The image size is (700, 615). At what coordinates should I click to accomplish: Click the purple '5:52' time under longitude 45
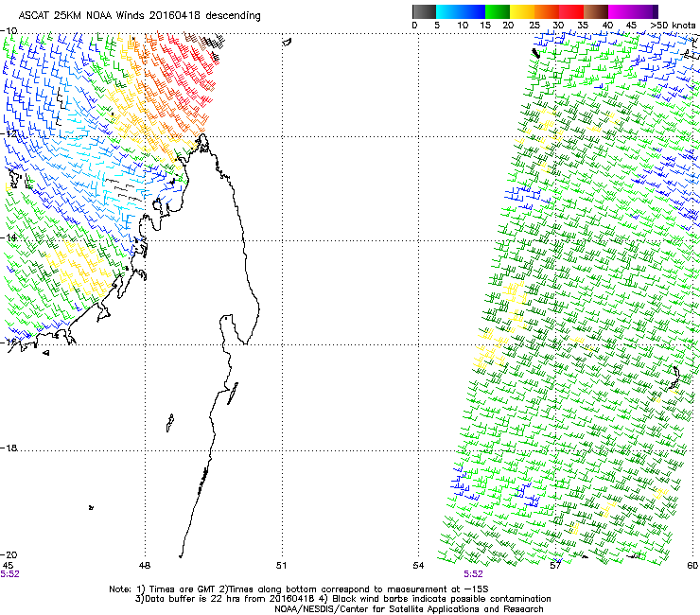(x=9, y=574)
